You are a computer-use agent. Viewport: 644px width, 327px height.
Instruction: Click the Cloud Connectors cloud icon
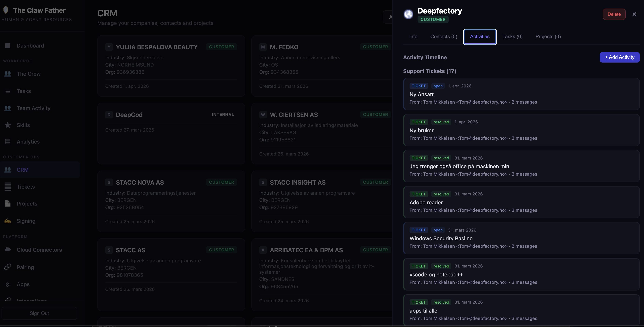(8, 249)
